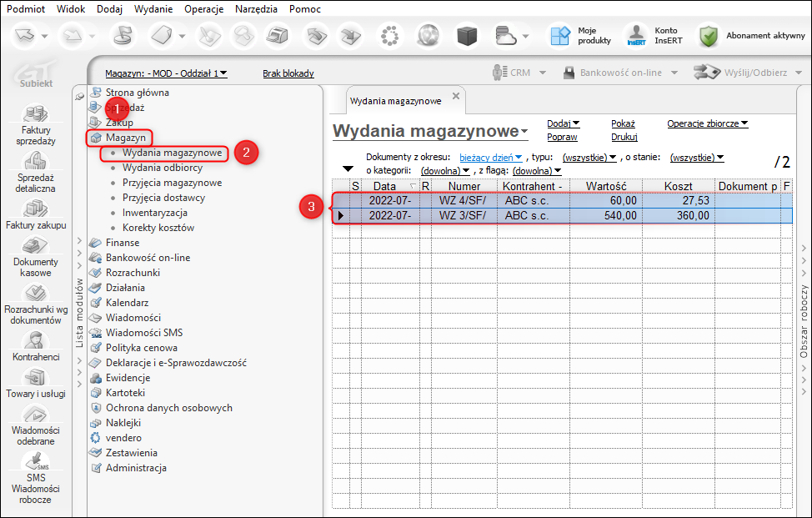Open Kontrahenci sidebar icon
Image resolution: width=812 pixels, height=518 pixels.
(35, 340)
